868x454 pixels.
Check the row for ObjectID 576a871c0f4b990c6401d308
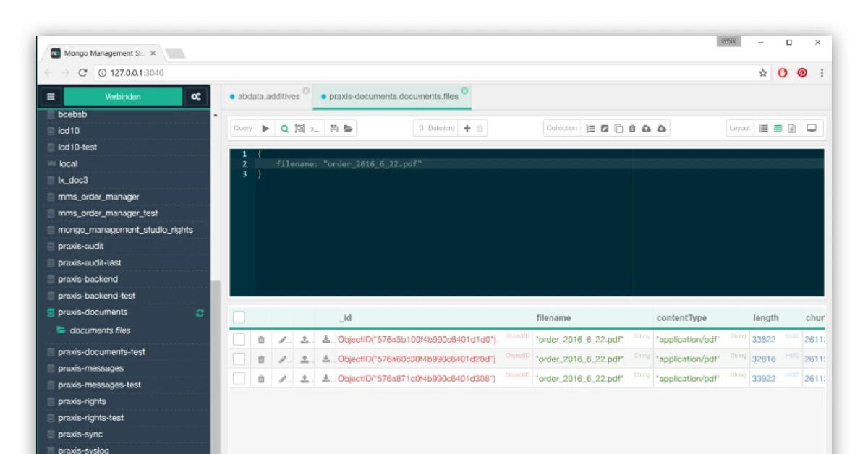(239, 378)
